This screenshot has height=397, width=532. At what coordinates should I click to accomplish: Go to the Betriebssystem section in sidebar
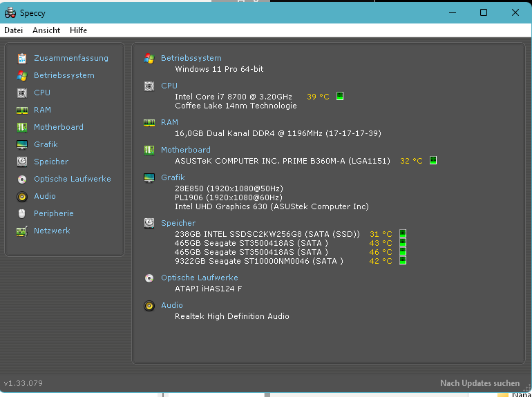tap(64, 76)
